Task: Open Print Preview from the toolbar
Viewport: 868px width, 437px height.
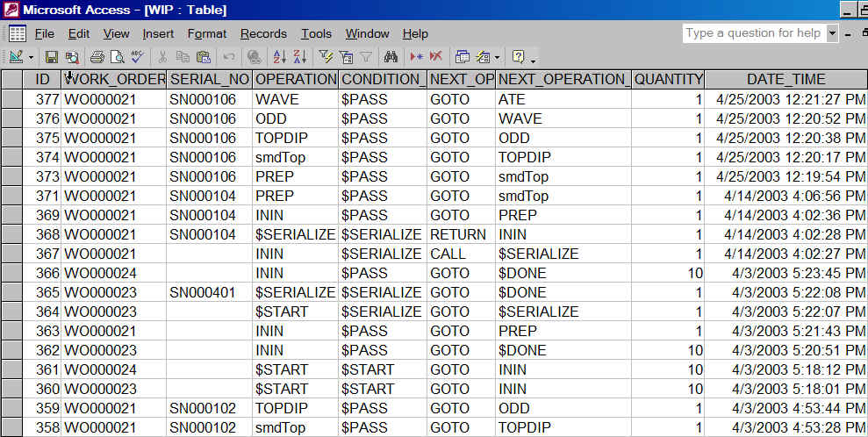Action: coord(117,56)
